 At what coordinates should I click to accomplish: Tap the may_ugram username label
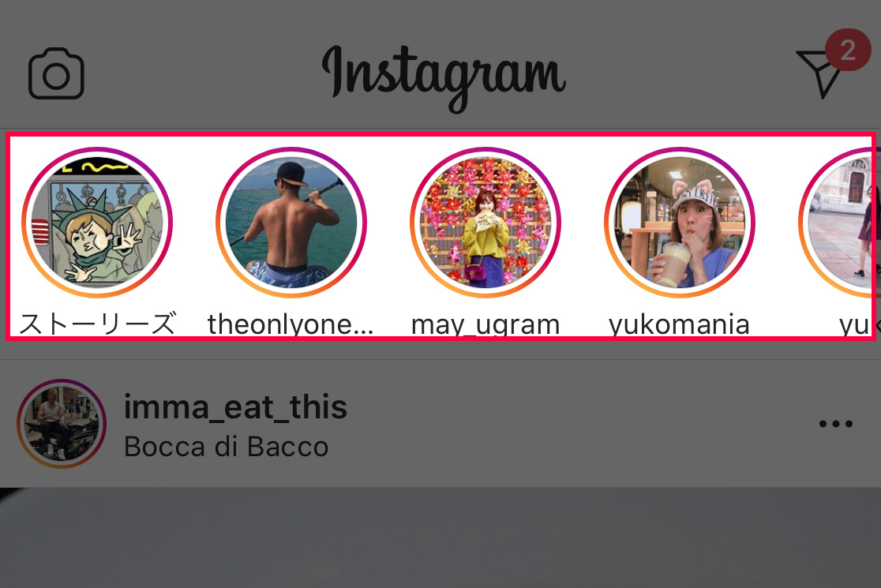click(485, 324)
